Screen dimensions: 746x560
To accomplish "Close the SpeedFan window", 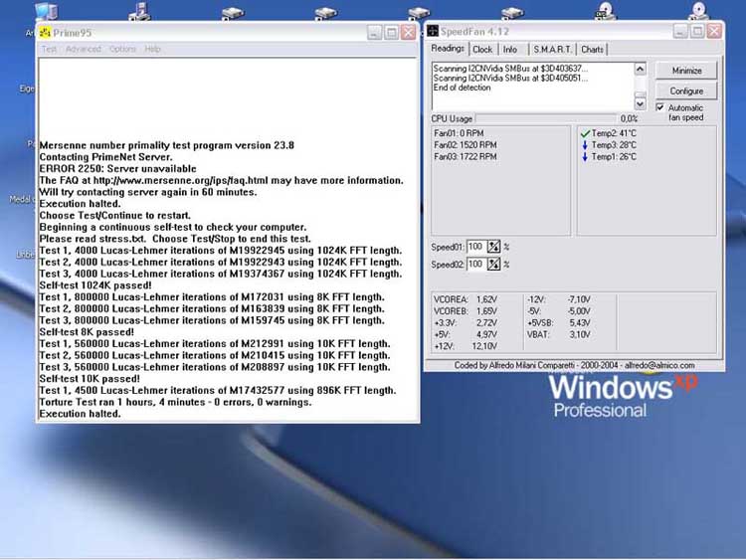I will [x=714, y=32].
